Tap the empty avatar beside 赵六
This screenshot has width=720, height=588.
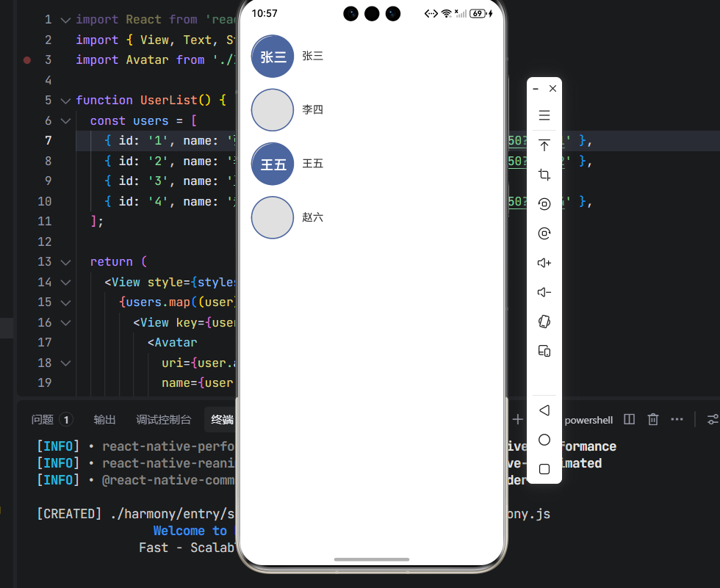(273, 217)
